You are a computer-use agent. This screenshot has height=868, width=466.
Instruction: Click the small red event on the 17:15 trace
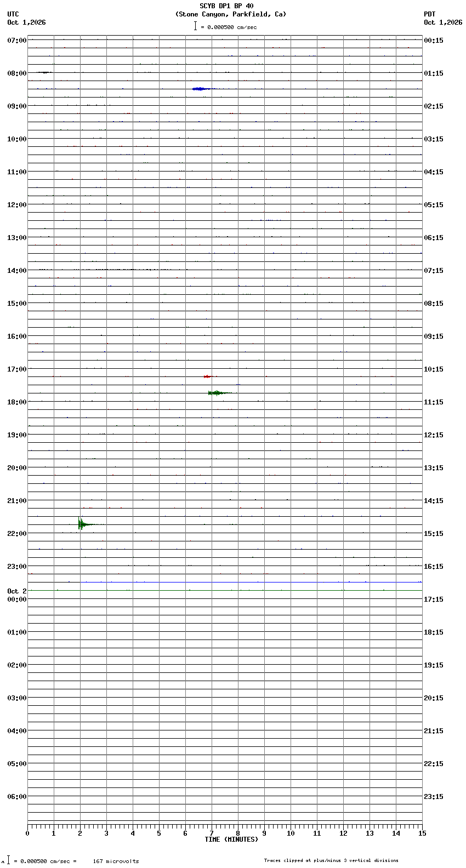(207, 376)
